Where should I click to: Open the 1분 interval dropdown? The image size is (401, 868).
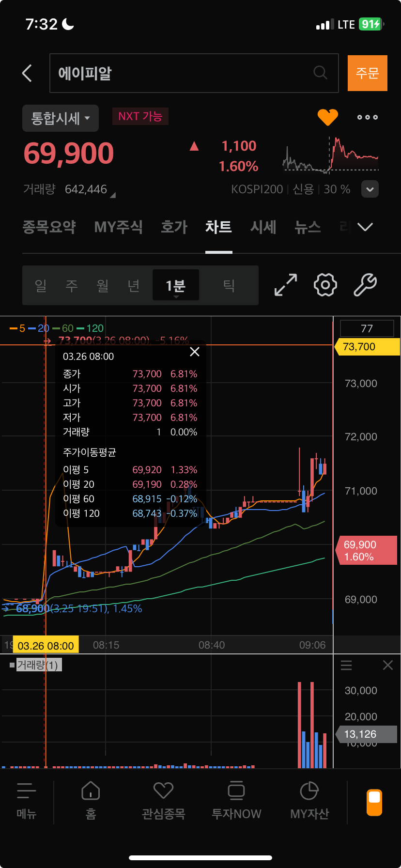coord(176,285)
